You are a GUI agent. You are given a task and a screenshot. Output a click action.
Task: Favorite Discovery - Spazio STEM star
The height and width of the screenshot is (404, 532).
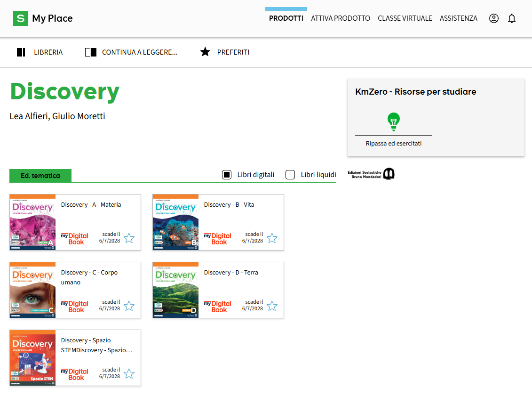[129, 374]
